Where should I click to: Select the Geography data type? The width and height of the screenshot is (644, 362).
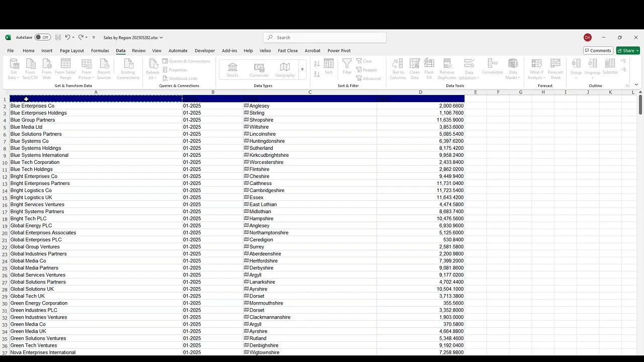[x=285, y=70]
